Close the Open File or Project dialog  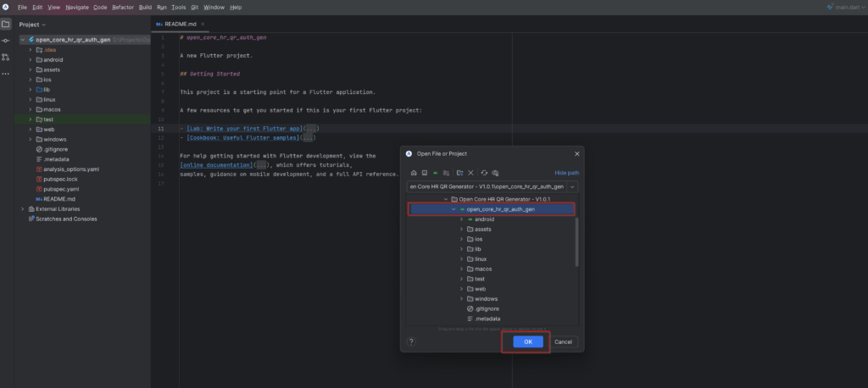click(576, 154)
